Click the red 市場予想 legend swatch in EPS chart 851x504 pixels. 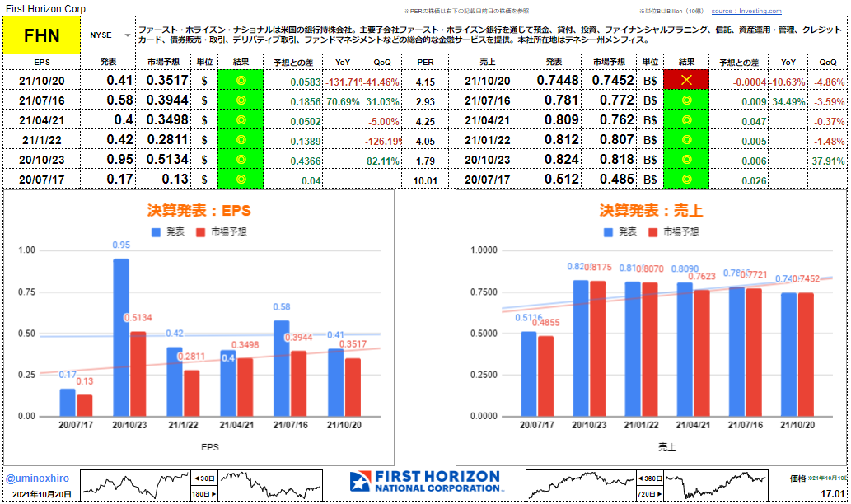[x=201, y=232]
